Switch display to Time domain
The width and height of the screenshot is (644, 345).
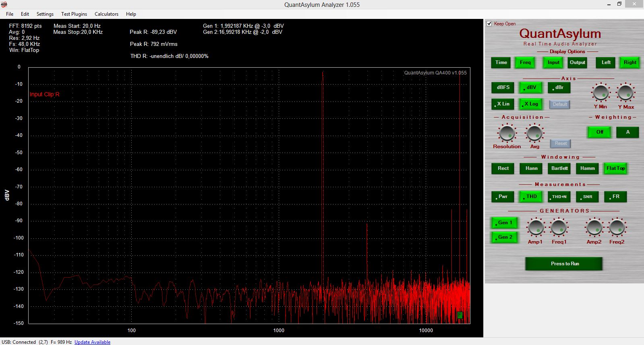click(x=501, y=62)
